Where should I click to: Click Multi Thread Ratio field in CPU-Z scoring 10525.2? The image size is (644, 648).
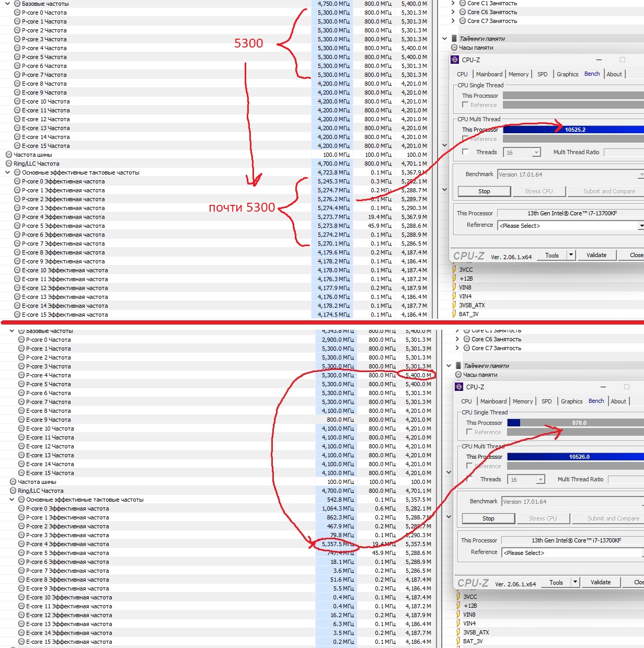point(624,152)
